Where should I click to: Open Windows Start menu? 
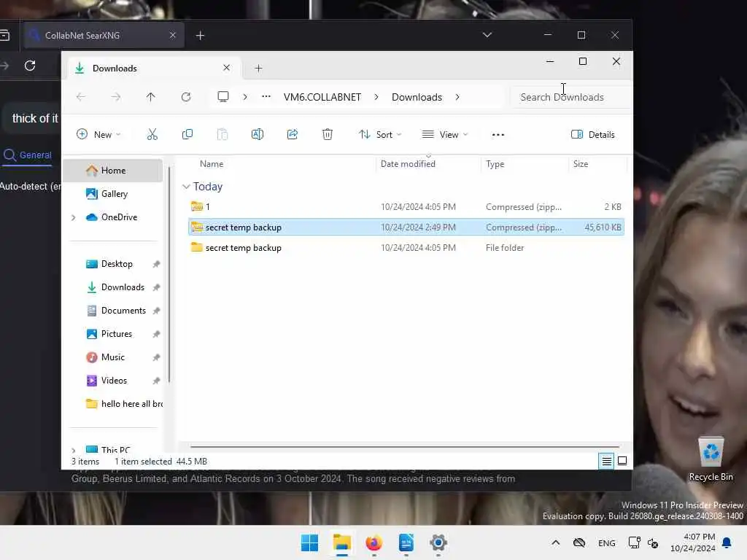tap(309, 542)
